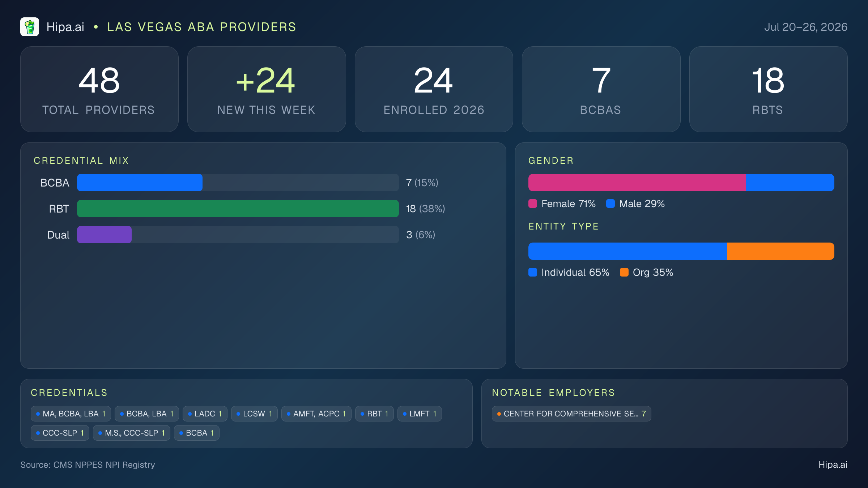The width and height of the screenshot is (868, 488).
Task: Click the Org orange legend swatch
Action: coord(624,272)
